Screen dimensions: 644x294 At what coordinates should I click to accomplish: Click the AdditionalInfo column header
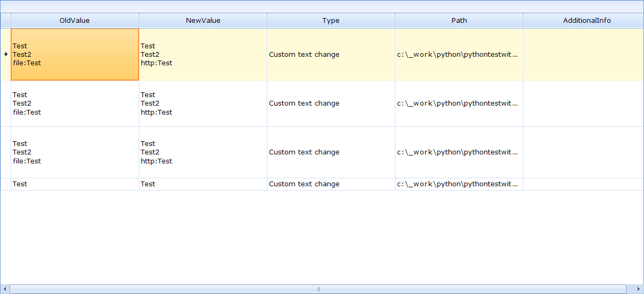tap(583, 21)
